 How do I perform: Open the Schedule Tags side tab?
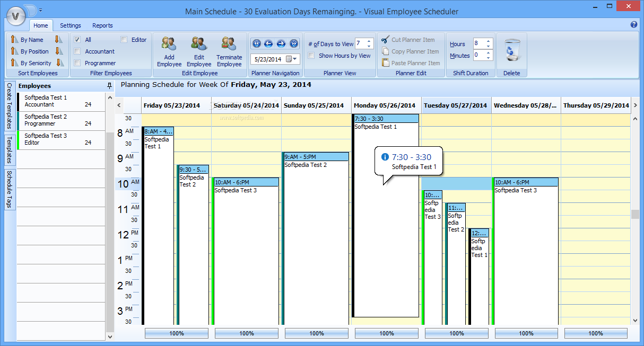[x=9, y=189]
